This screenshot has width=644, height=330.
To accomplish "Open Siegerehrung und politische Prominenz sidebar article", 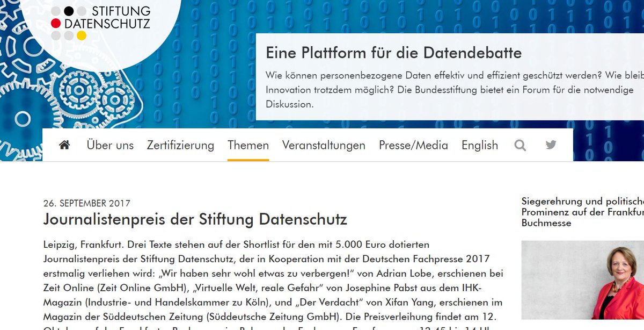I will coord(583,212).
